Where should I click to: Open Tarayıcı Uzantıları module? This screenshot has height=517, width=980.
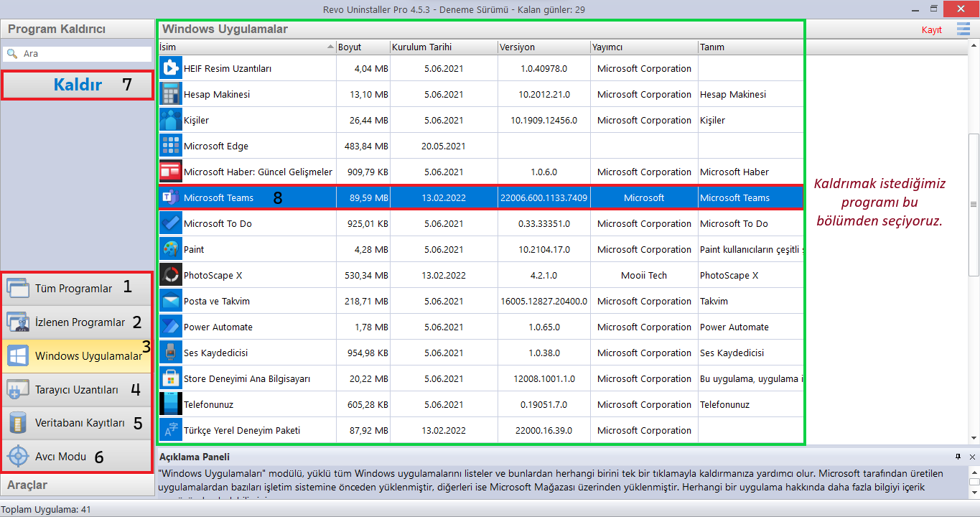coord(77,390)
